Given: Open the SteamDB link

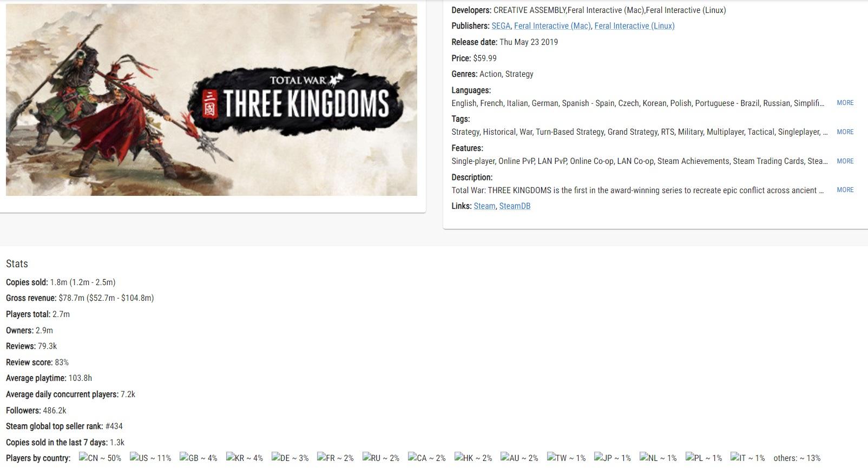Looking at the screenshot, I should coord(515,206).
